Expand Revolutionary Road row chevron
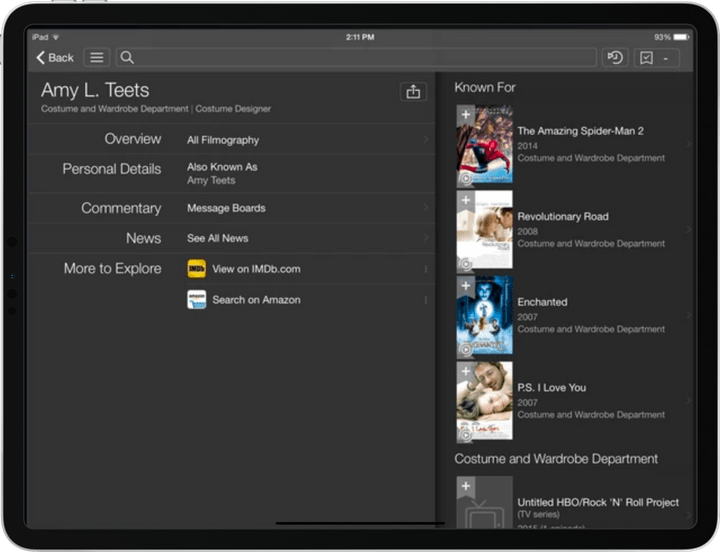This screenshot has height=552, width=720. 688,230
